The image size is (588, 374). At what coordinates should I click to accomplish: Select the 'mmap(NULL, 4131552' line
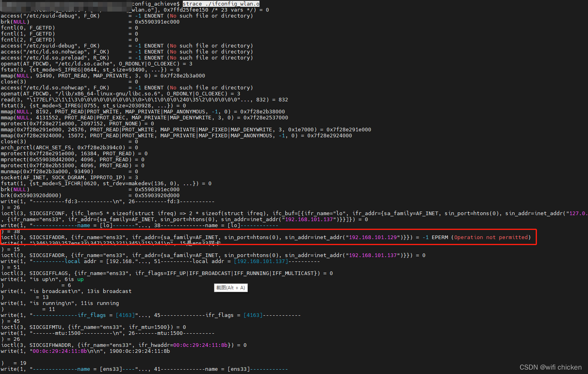[x=145, y=118]
